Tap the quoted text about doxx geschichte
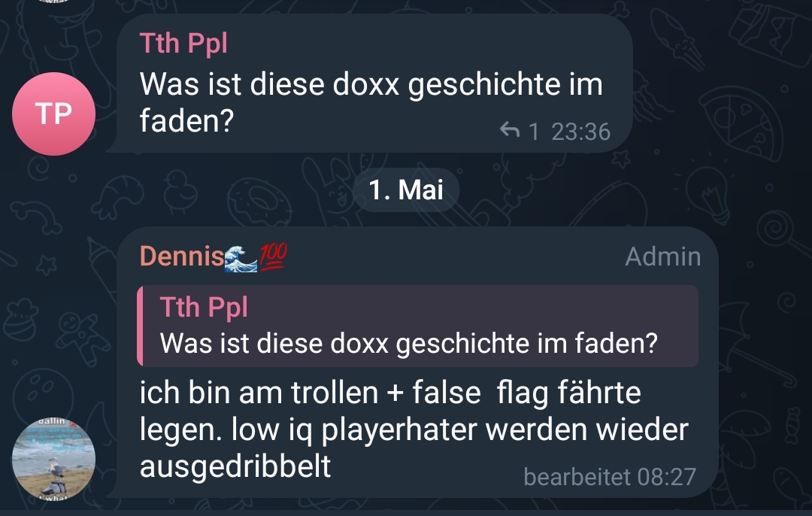The width and height of the screenshot is (812, 516). click(x=408, y=344)
